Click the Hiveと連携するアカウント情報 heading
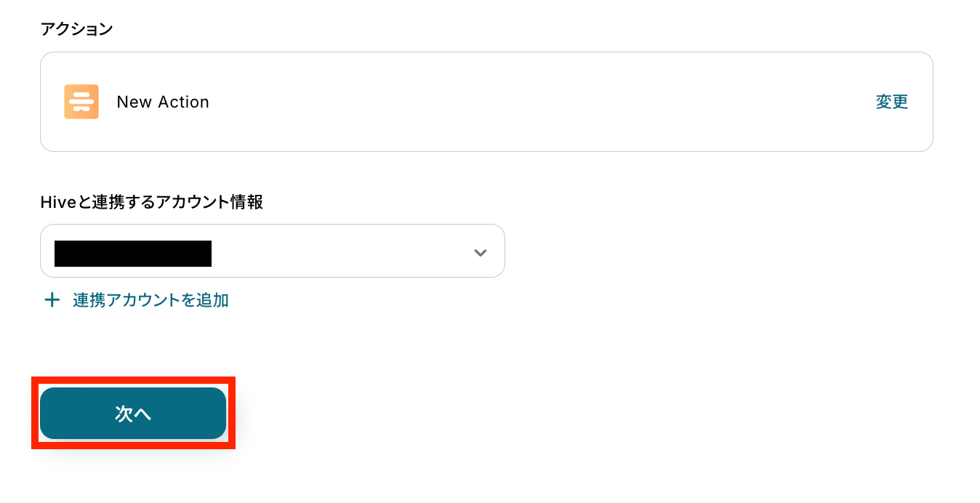 coord(151,203)
